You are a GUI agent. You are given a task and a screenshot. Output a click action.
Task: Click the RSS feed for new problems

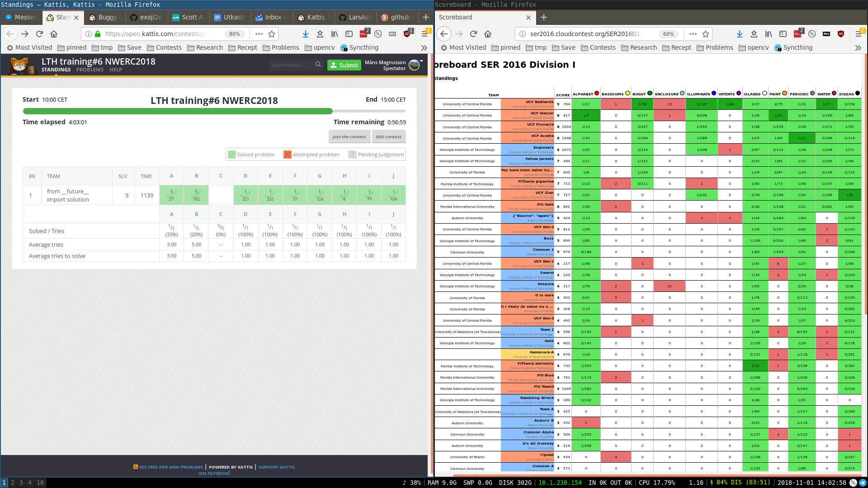[171, 467]
